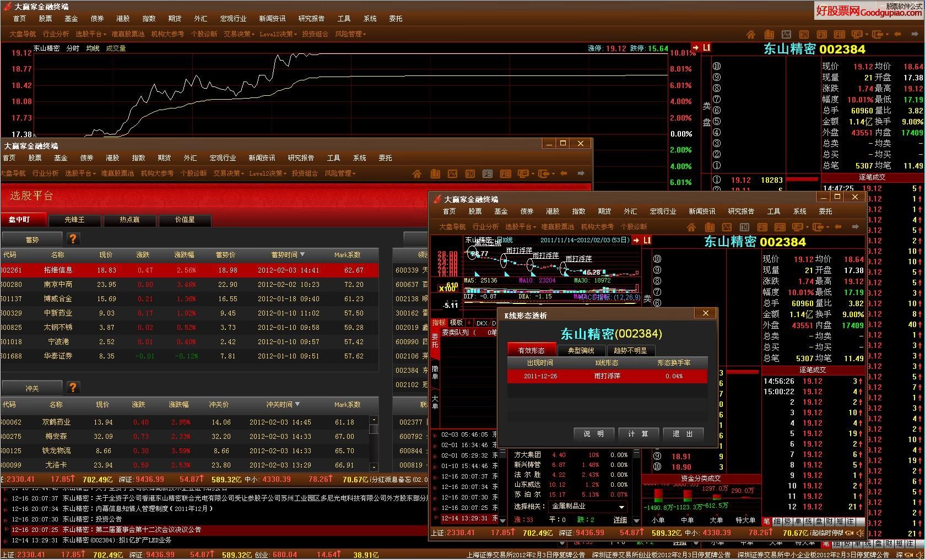The image size is (925, 560).
Task: Click F10 icon in 选股平台 window toolbar
Action: (x=505, y=173)
